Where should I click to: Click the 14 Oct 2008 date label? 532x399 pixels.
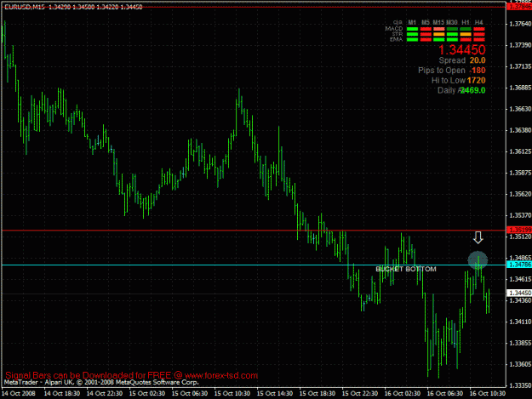[x=19, y=394]
